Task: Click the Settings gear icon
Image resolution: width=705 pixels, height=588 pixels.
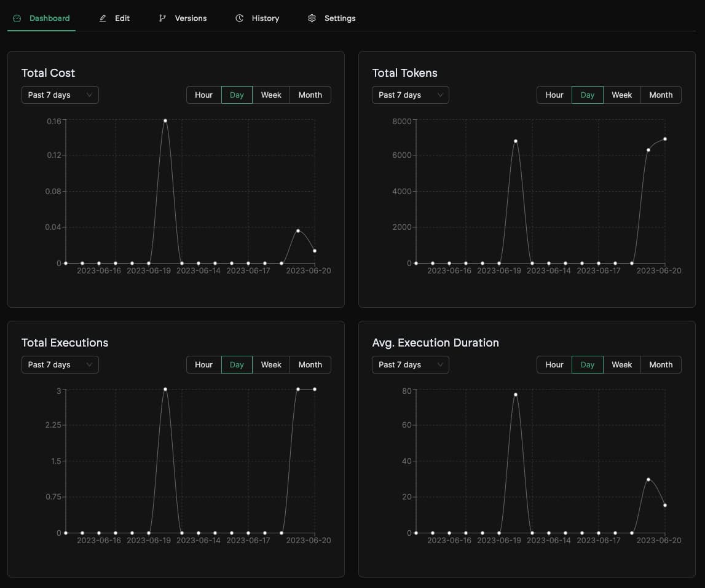Action: click(x=312, y=18)
